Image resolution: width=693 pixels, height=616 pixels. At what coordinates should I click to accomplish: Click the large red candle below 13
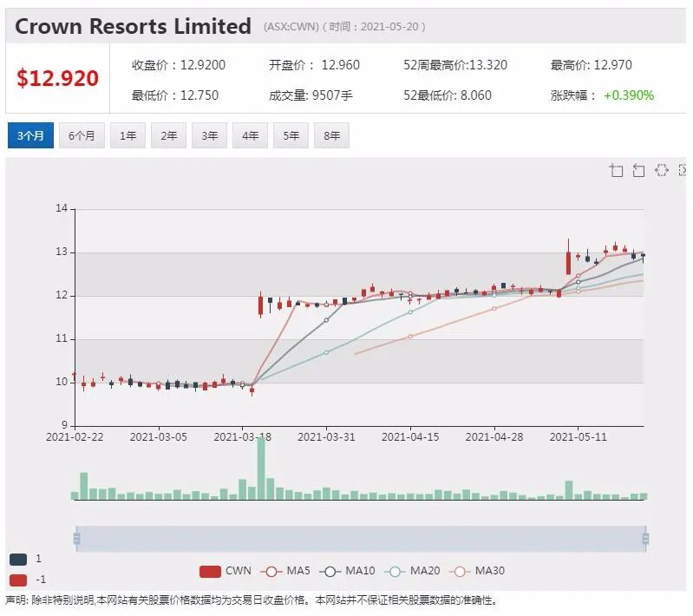tap(568, 263)
